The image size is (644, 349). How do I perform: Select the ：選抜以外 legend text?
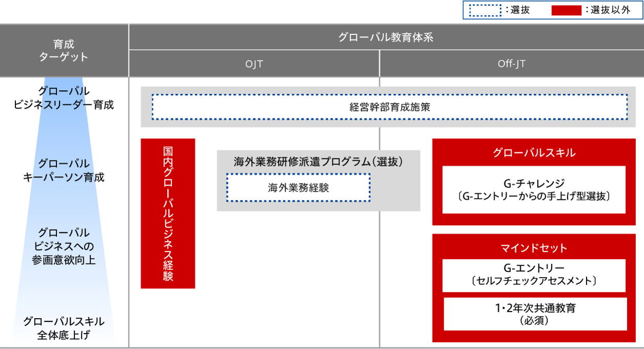(608, 10)
